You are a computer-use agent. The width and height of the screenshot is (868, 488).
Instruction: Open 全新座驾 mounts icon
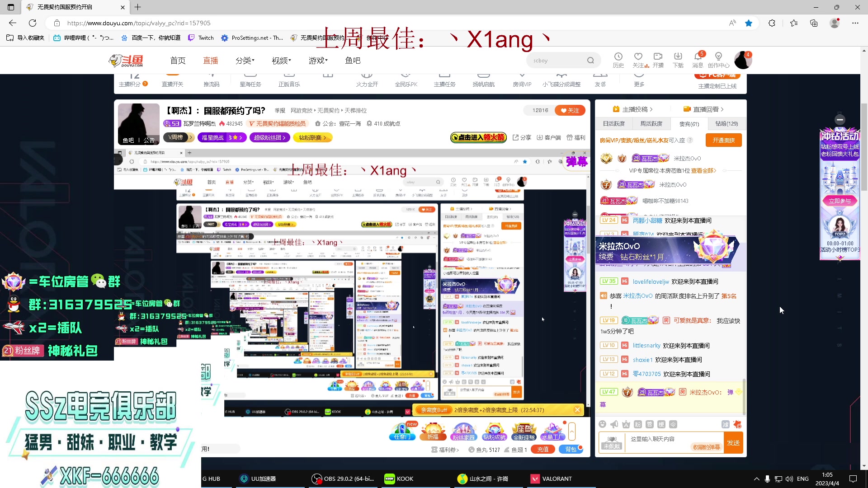pos(524,430)
